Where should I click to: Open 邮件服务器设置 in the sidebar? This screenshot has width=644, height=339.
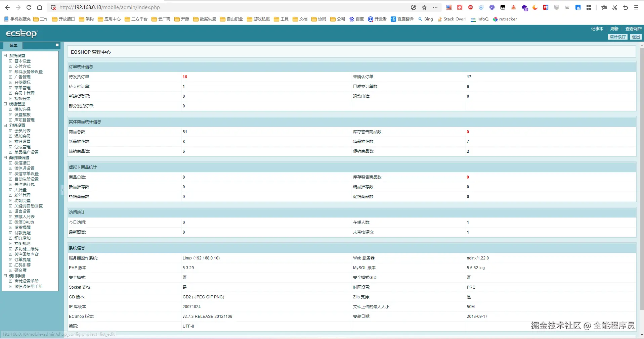click(29, 72)
